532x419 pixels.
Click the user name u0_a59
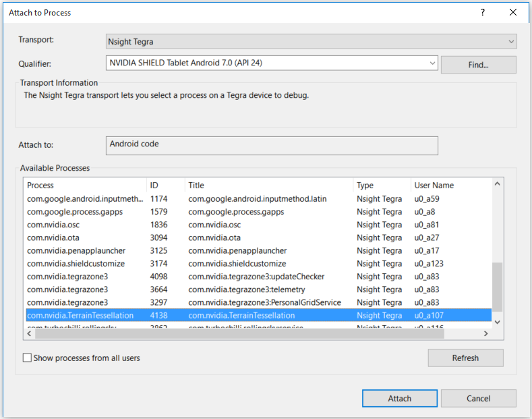coord(427,198)
